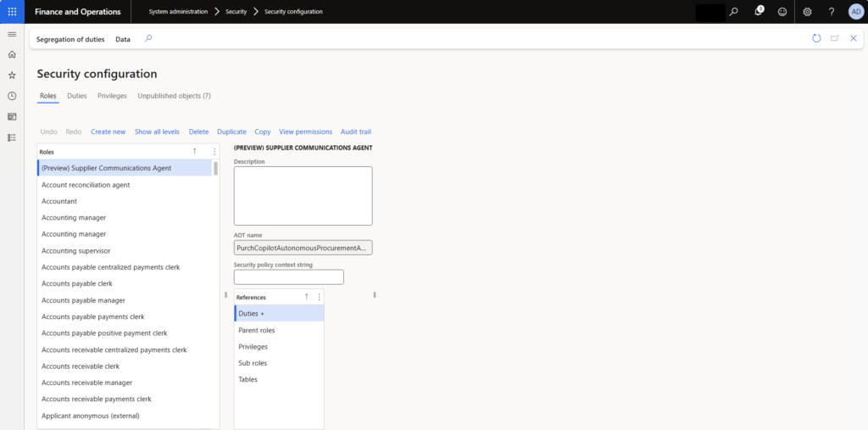868x430 pixels.
Task: Open Favorites star in sidebar
Action: pyautogui.click(x=12, y=75)
